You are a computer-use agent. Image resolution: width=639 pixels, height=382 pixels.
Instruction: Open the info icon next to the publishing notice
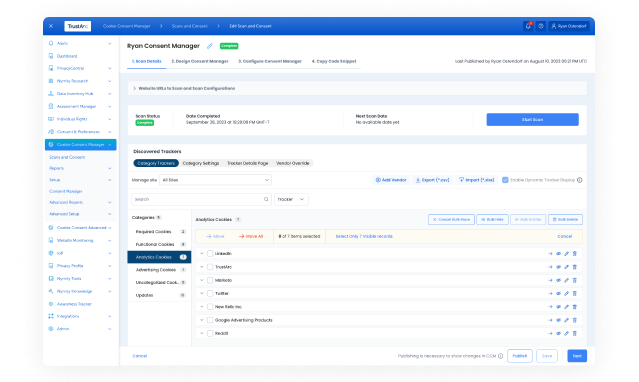[x=500, y=356]
